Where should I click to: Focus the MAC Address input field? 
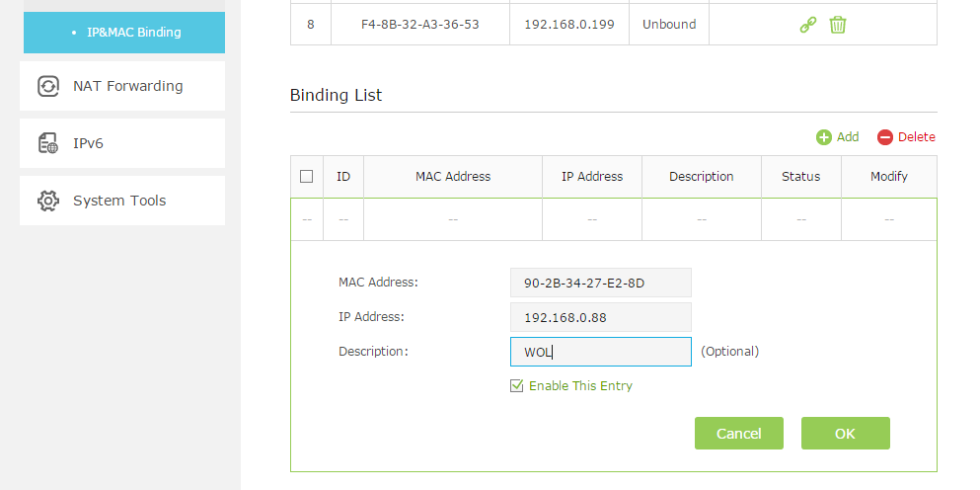[601, 283]
